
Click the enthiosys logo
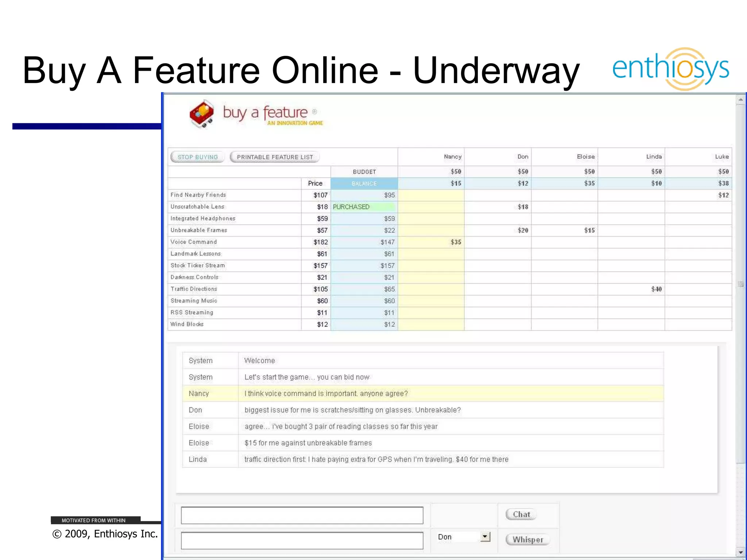click(x=670, y=69)
